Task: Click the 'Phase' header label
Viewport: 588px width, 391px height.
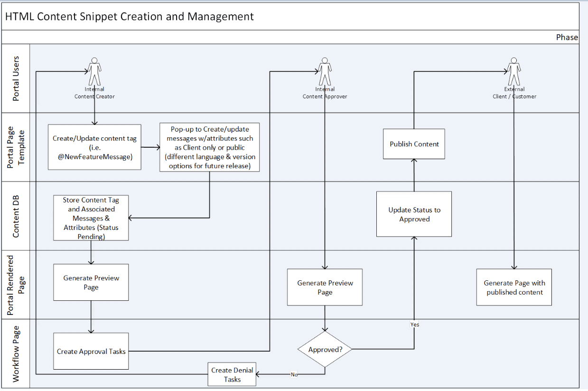Action: [x=567, y=37]
